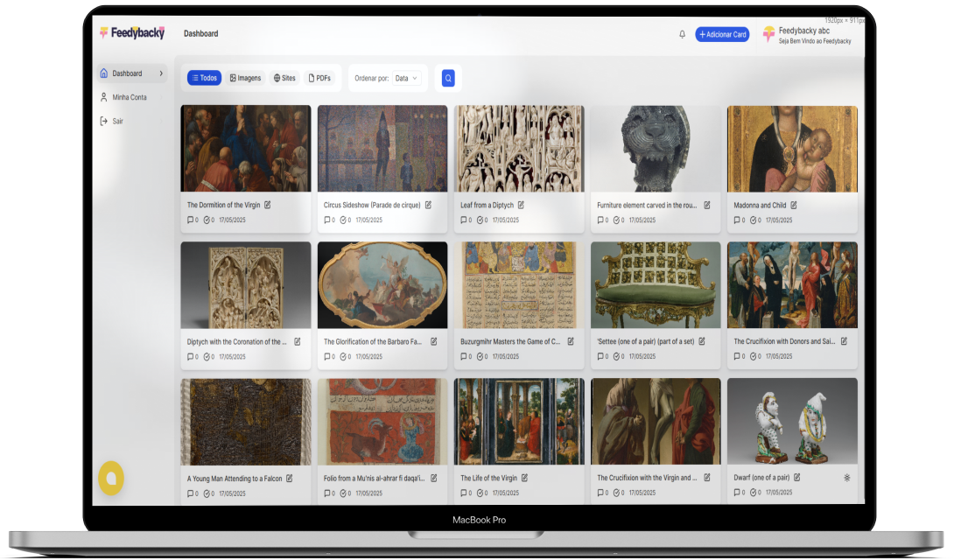This screenshot has width=961, height=560.
Task: Click the blue search icon button
Action: tap(448, 78)
